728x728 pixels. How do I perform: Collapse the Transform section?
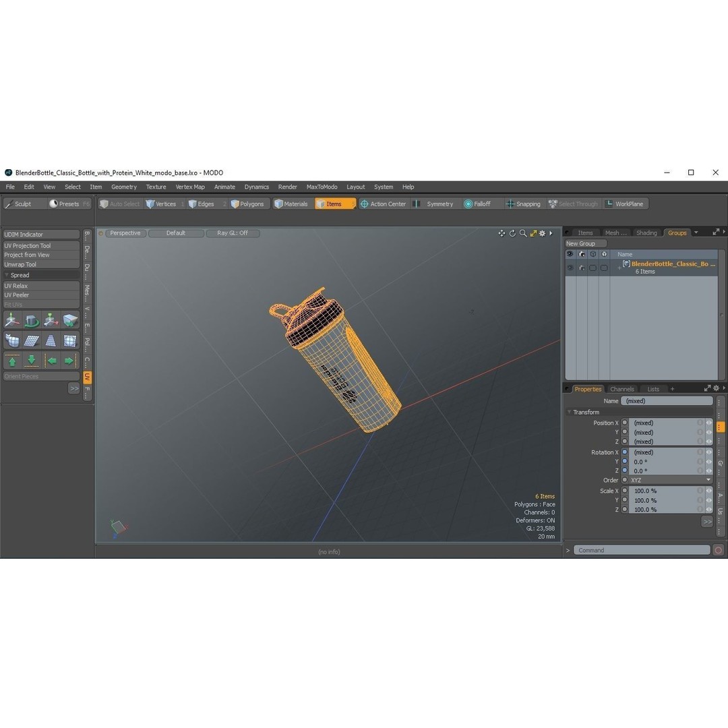[x=569, y=412]
